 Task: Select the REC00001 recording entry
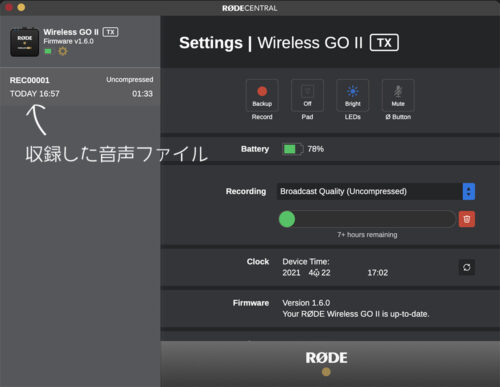point(80,87)
